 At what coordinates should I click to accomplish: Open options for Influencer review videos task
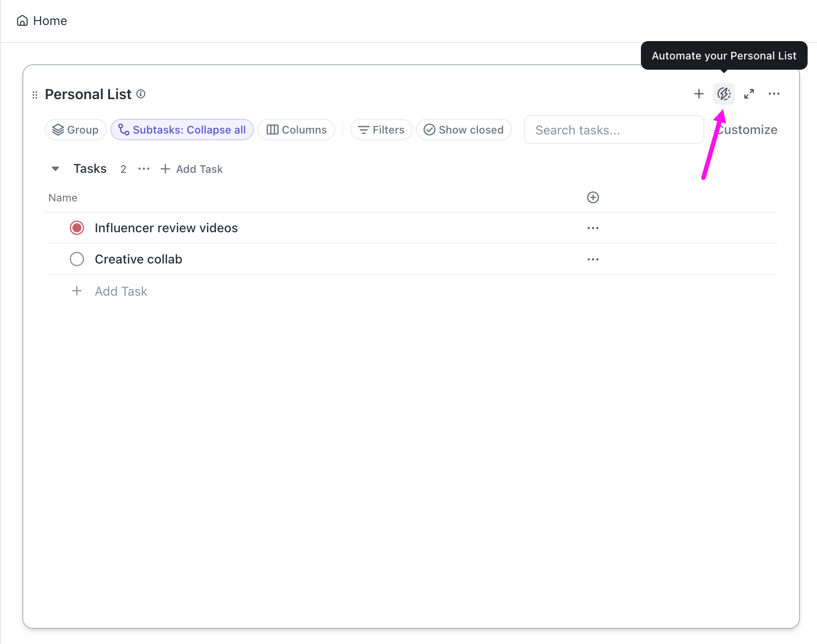click(x=593, y=228)
